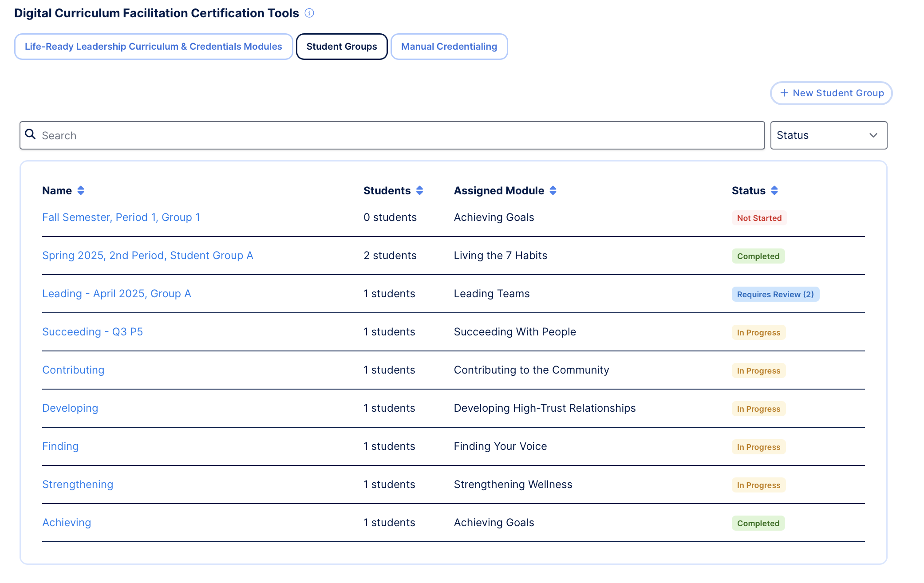Sort table using Status column arrows
The image size is (924, 583).
click(x=774, y=191)
